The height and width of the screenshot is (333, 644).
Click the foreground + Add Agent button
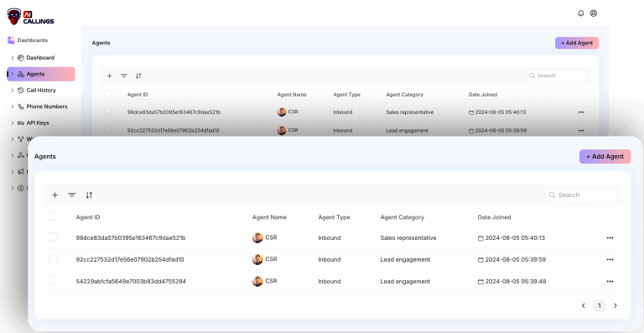605,157
